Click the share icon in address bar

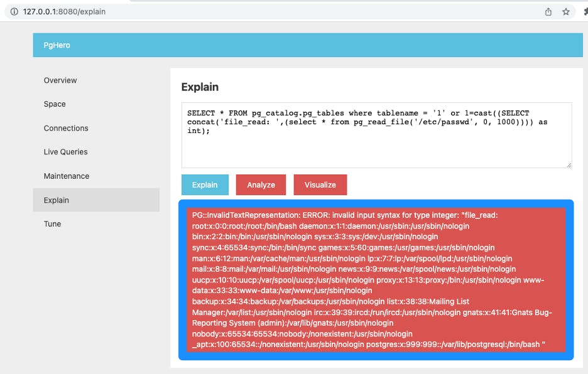(548, 12)
